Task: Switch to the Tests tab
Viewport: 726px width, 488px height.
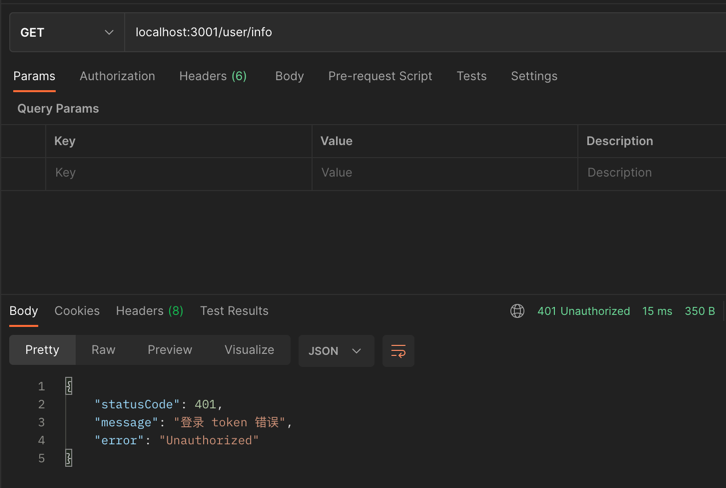Action: pyautogui.click(x=471, y=76)
